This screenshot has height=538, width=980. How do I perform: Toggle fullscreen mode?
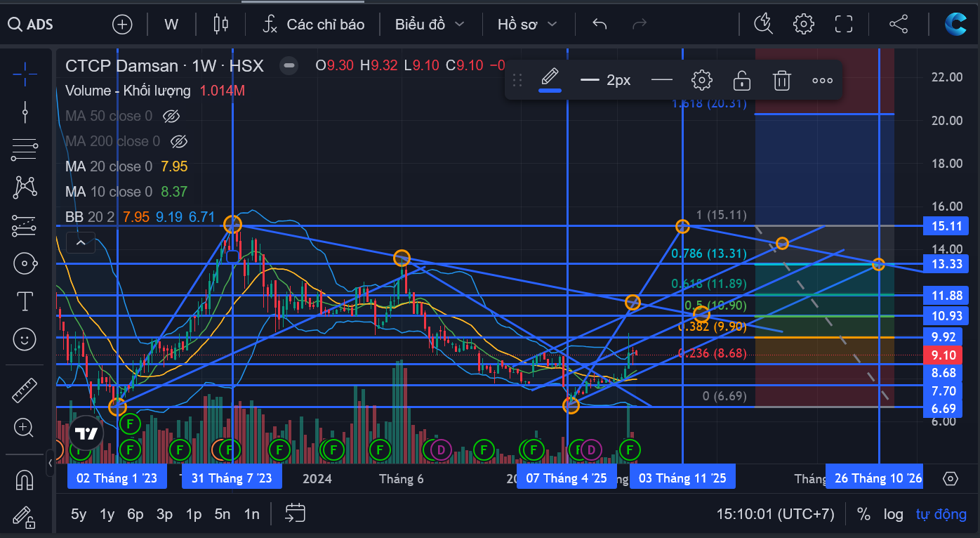(844, 24)
